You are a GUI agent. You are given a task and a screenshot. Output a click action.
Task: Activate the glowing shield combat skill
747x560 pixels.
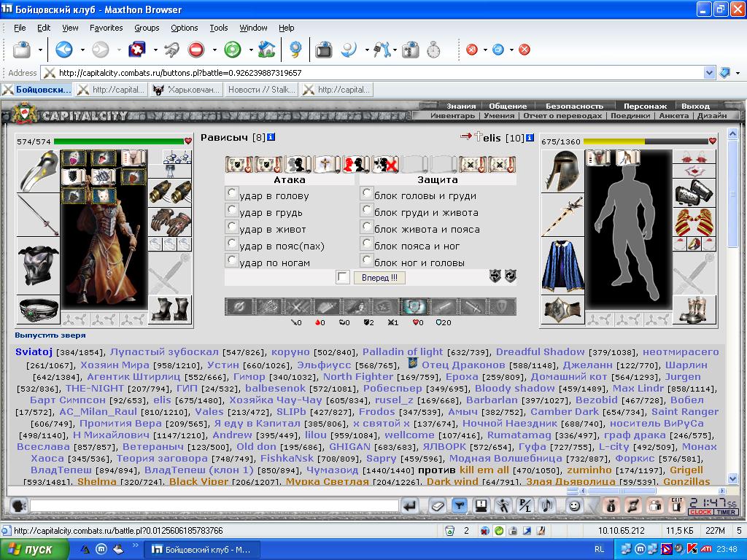click(414, 307)
